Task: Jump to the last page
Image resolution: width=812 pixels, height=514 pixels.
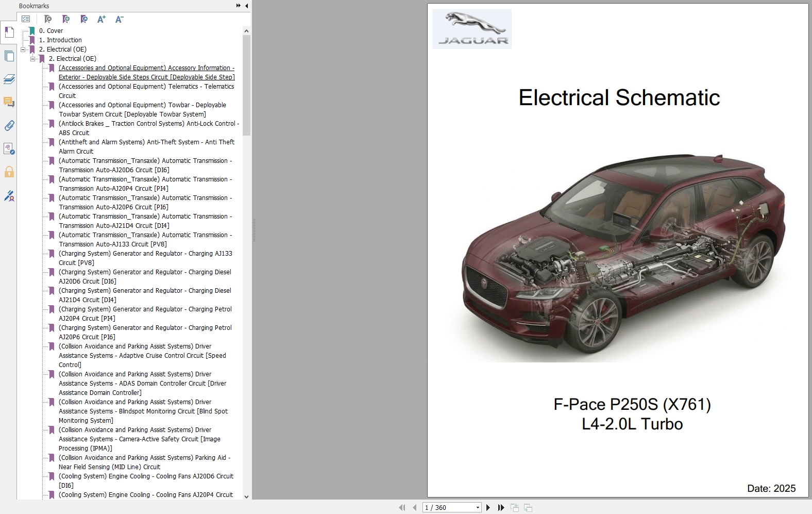Action: (501, 508)
